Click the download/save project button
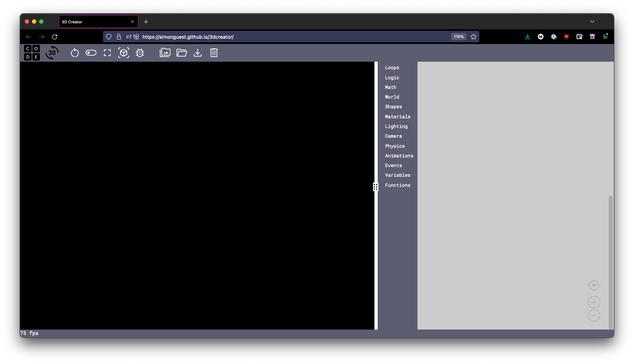The height and width of the screenshot is (364, 634). (198, 53)
